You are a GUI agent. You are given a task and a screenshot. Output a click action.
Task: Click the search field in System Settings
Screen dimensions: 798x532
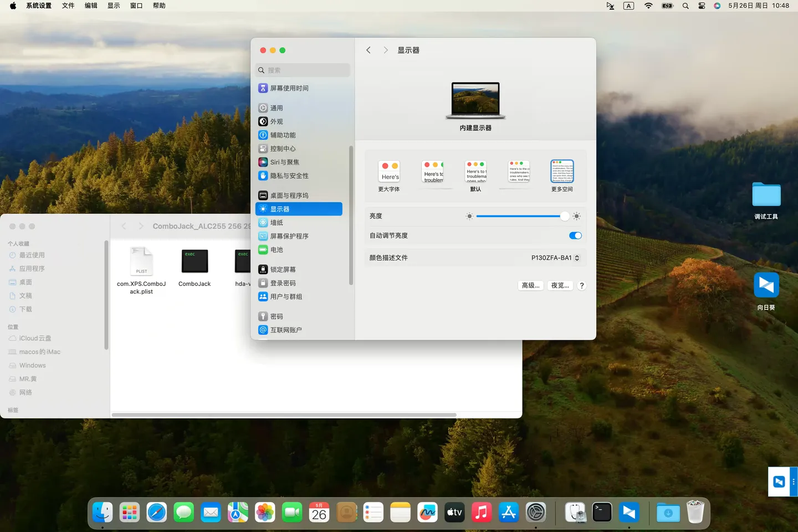coord(302,70)
